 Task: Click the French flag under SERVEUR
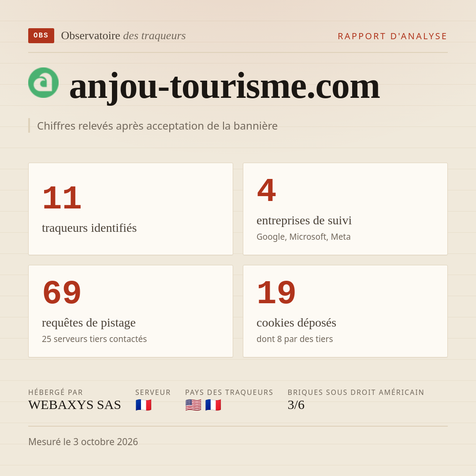[x=143, y=405]
